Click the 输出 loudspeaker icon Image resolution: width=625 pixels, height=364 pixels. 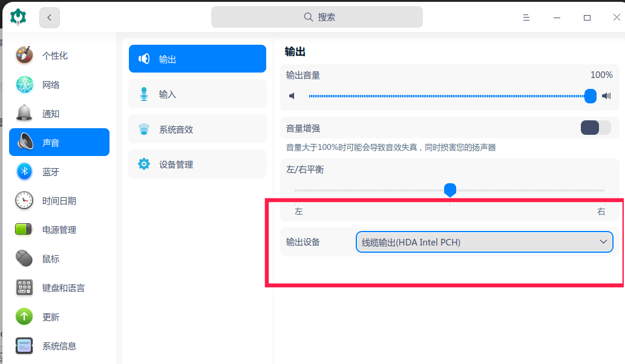pos(144,59)
